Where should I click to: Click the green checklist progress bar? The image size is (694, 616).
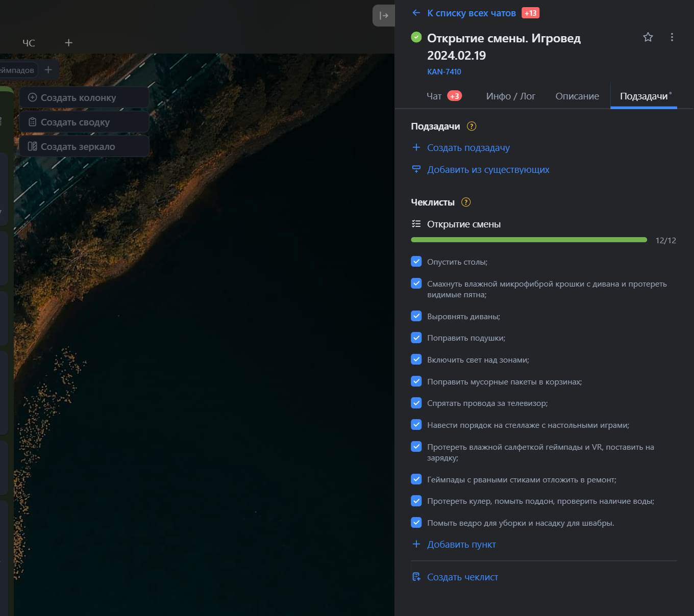[529, 240]
